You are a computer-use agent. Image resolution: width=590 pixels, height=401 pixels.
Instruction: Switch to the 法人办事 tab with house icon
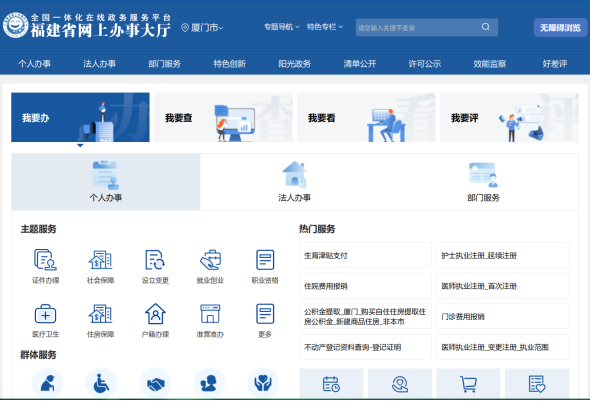coord(294,181)
